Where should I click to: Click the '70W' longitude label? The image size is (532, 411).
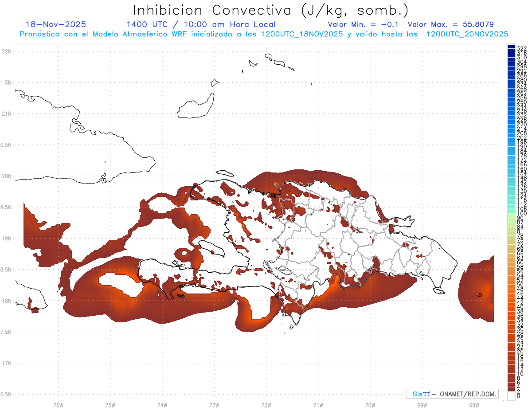tap(370, 405)
